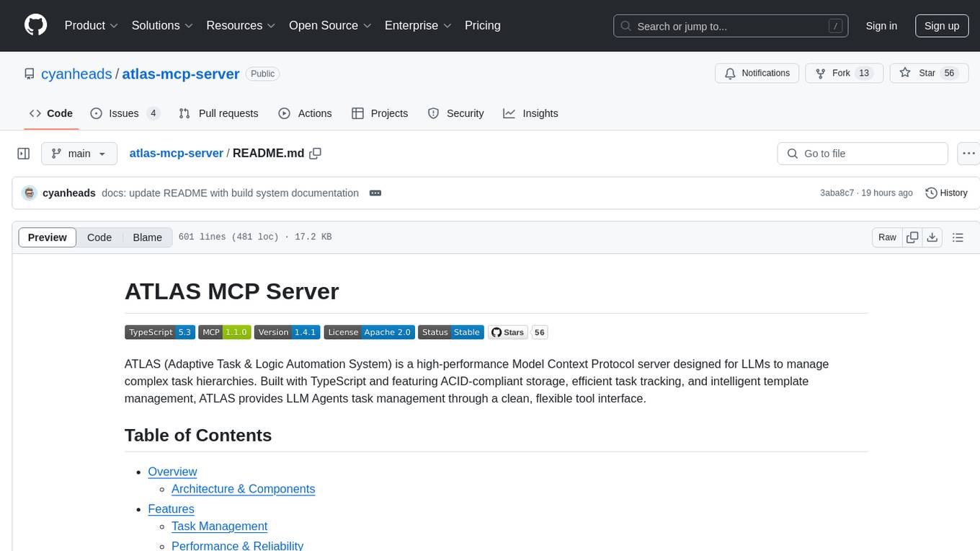Jump to Architecture & Components
Image resolution: width=980 pixels, height=551 pixels.
[x=243, y=489]
